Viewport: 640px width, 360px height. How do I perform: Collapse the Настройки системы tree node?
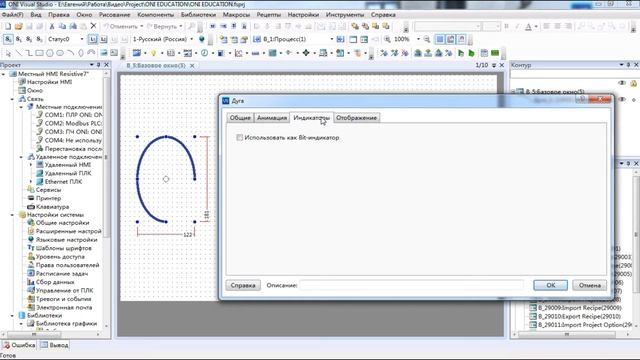pos(12,215)
